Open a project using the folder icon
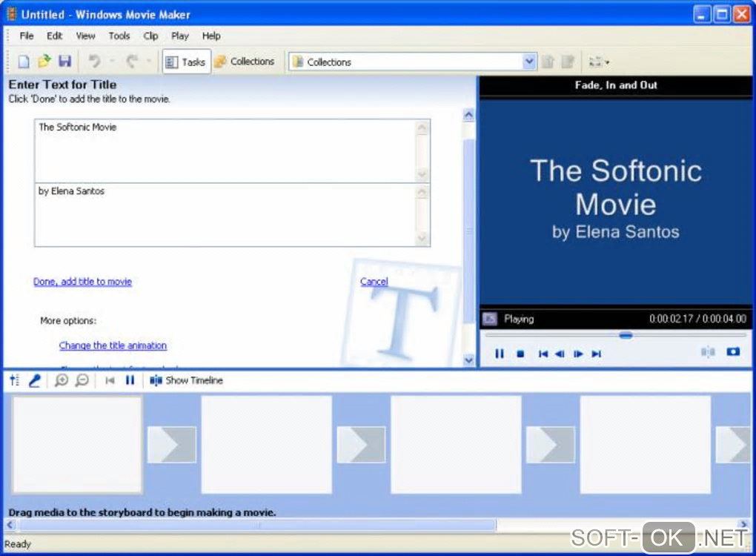Viewport: 756px width, 556px height. (x=44, y=62)
